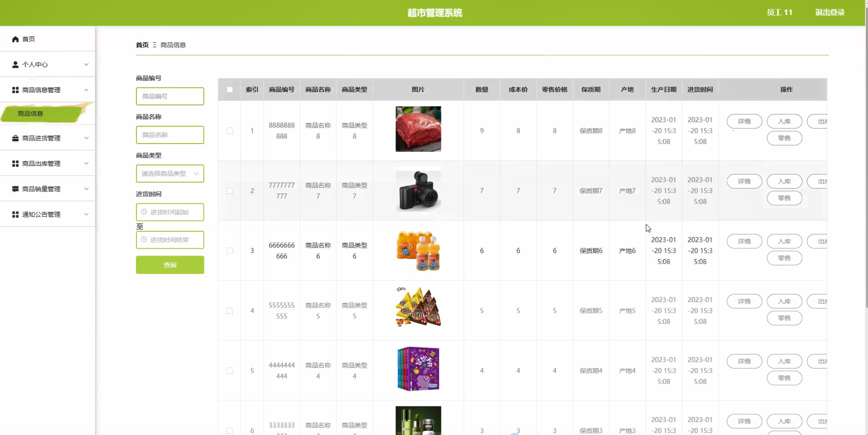Image resolution: width=868 pixels, height=435 pixels.
Task: Focus the 进货时间结束 date field
Action: point(170,240)
